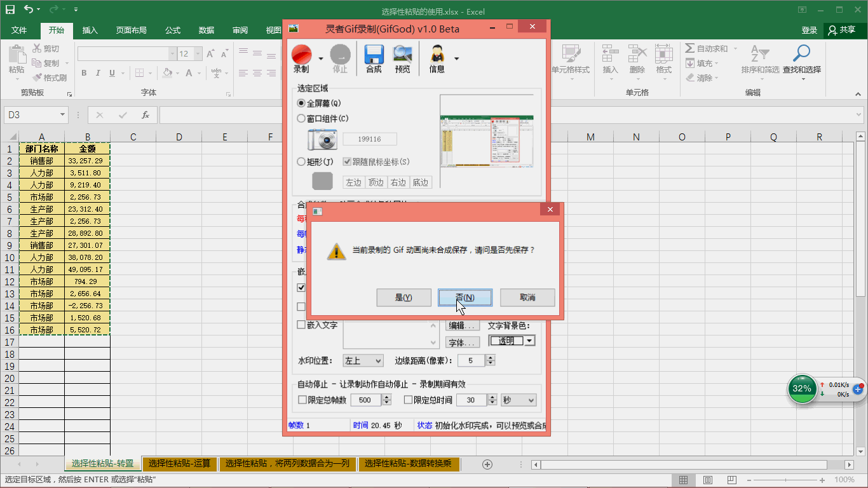
Task: Enable the 嵌入文字 checkbox
Action: (302, 325)
